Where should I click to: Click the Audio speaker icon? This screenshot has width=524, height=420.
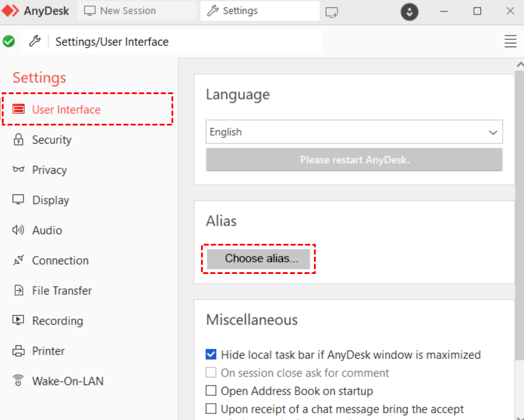(x=19, y=230)
